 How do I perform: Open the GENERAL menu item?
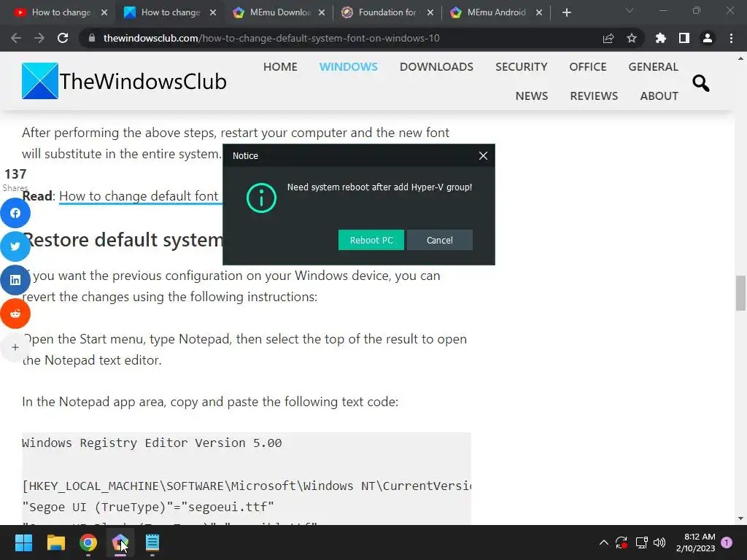click(x=653, y=66)
